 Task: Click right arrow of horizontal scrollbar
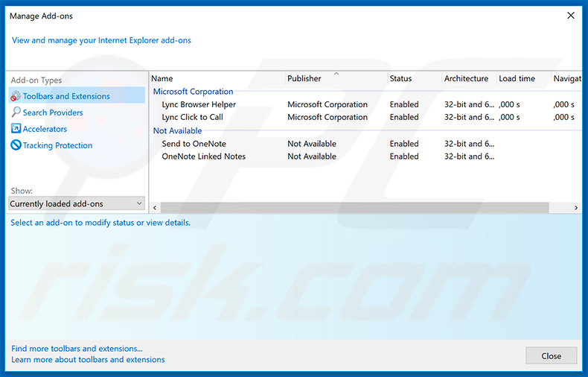coord(576,208)
